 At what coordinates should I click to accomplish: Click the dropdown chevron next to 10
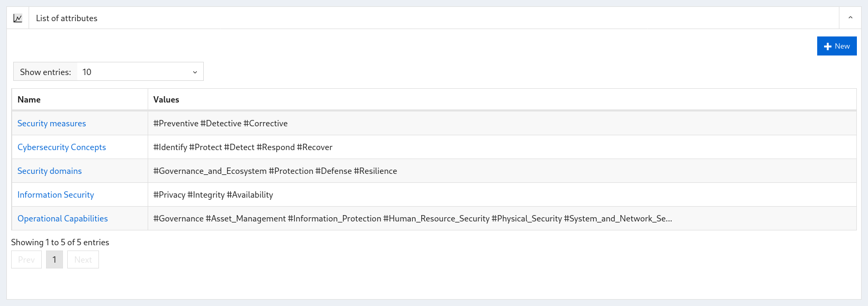click(x=195, y=72)
